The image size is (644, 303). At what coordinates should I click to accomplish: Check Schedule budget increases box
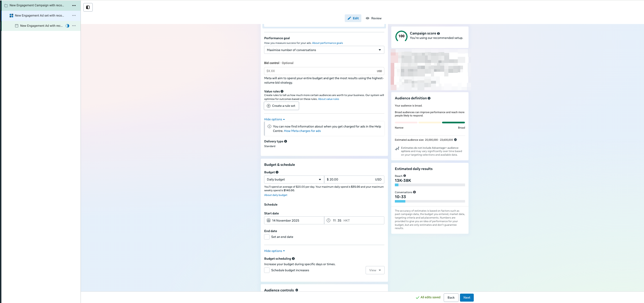[x=267, y=270]
